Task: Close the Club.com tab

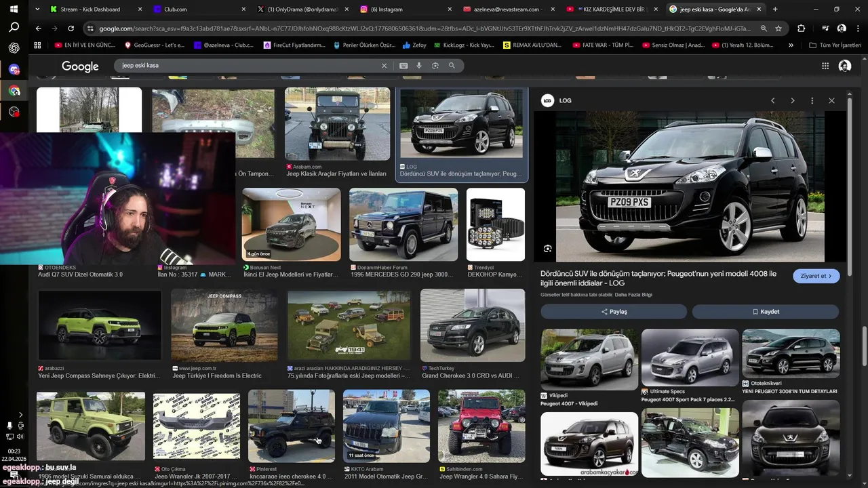Action: tap(243, 9)
